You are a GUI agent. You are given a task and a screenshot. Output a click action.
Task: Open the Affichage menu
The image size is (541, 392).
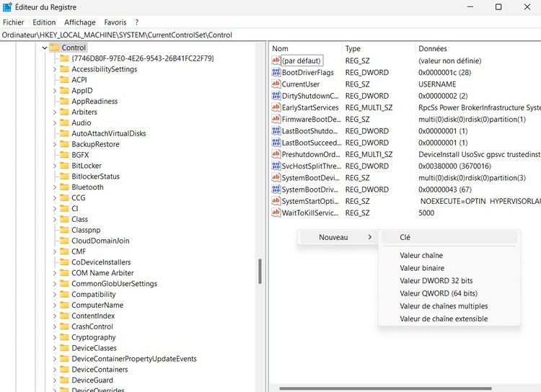[79, 22]
